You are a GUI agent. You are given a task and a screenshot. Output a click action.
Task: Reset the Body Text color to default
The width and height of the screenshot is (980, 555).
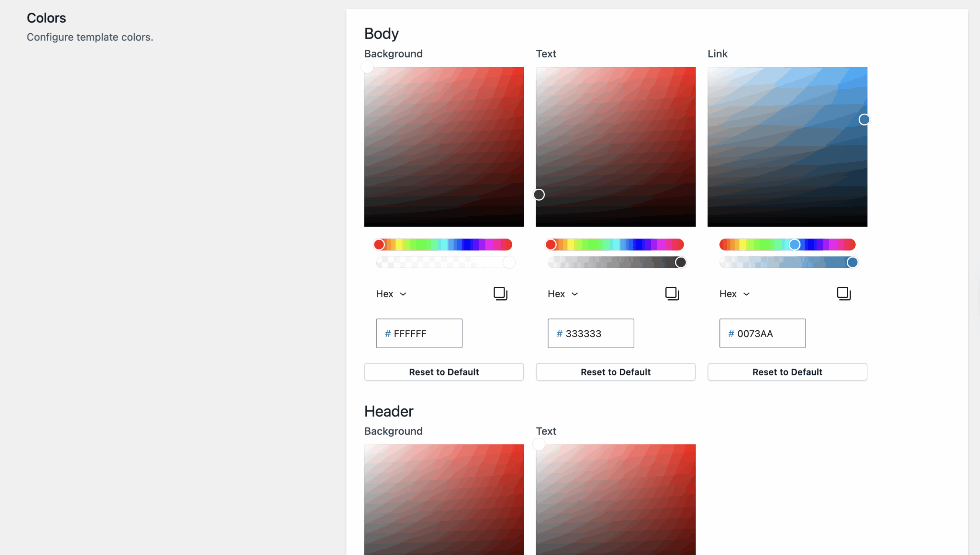tap(616, 372)
